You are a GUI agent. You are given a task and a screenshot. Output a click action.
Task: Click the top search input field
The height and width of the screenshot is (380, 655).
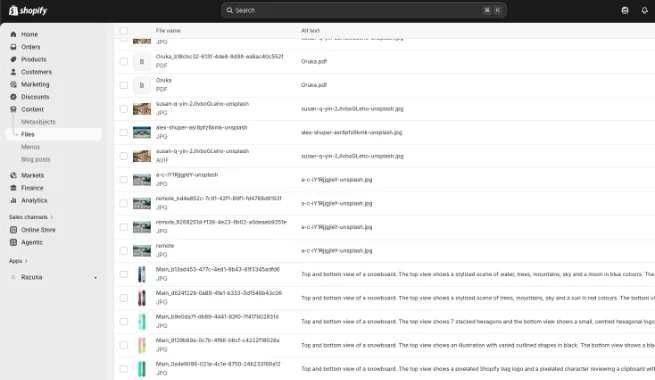pos(363,10)
